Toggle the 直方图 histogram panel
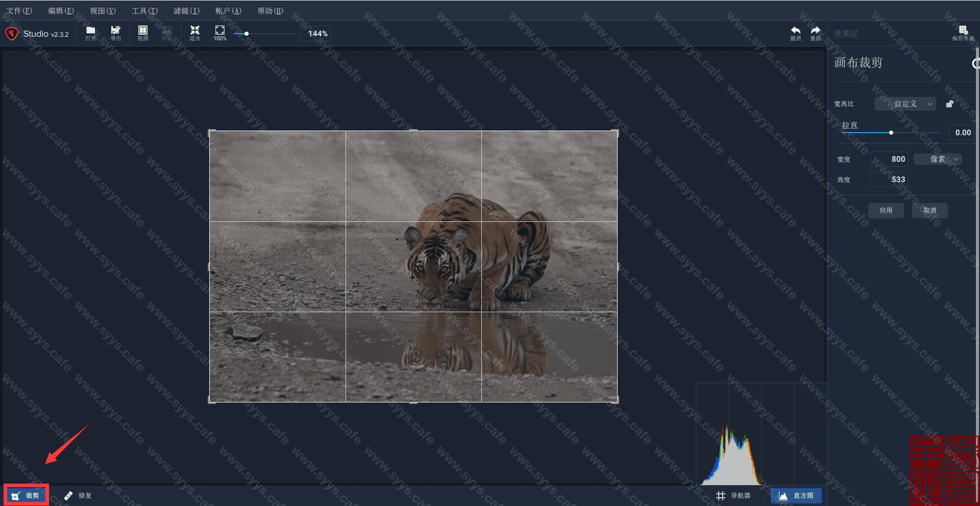This screenshot has height=506, width=980. [796, 495]
